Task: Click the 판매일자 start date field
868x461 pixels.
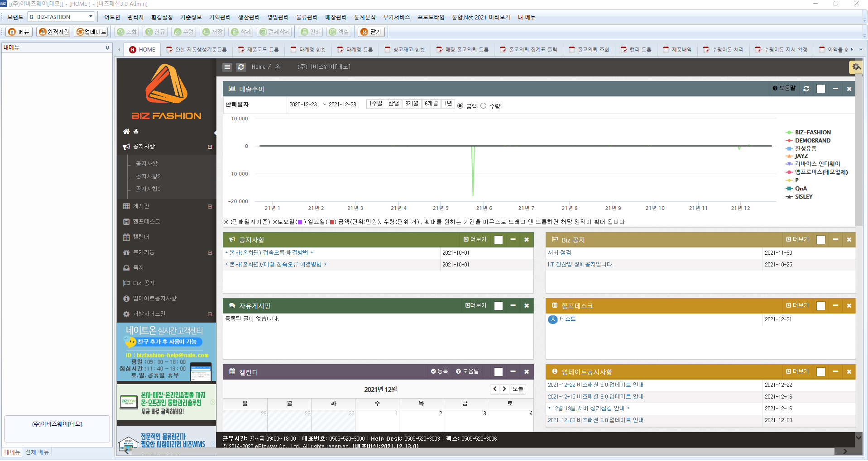Action: [303, 105]
